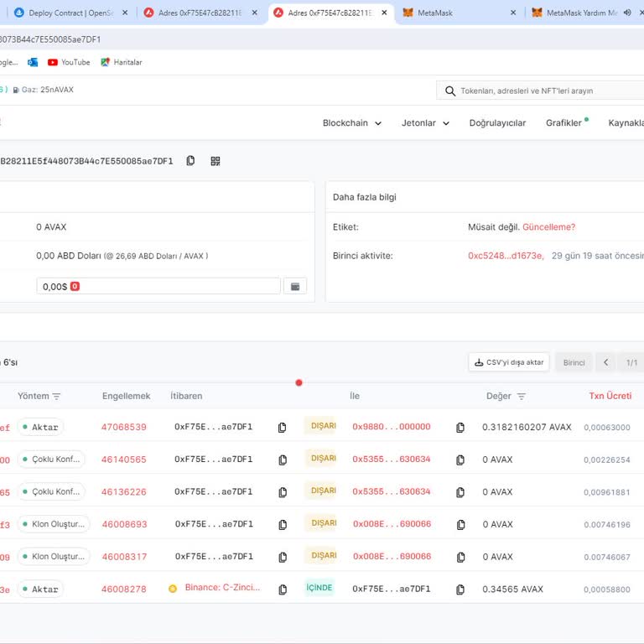Open block 46136226 link
This screenshot has height=644, width=644.
(123, 492)
